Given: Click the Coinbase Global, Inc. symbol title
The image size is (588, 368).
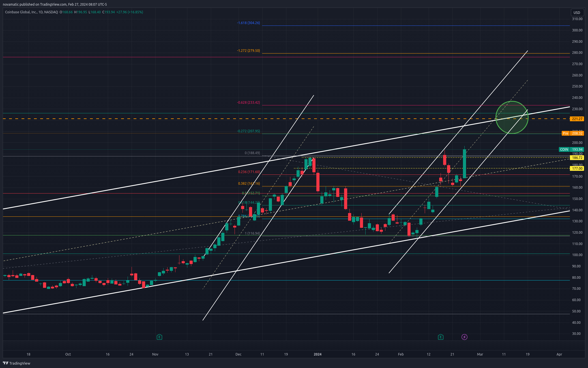Looking at the screenshot, I should pyautogui.click(x=31, y=12).
